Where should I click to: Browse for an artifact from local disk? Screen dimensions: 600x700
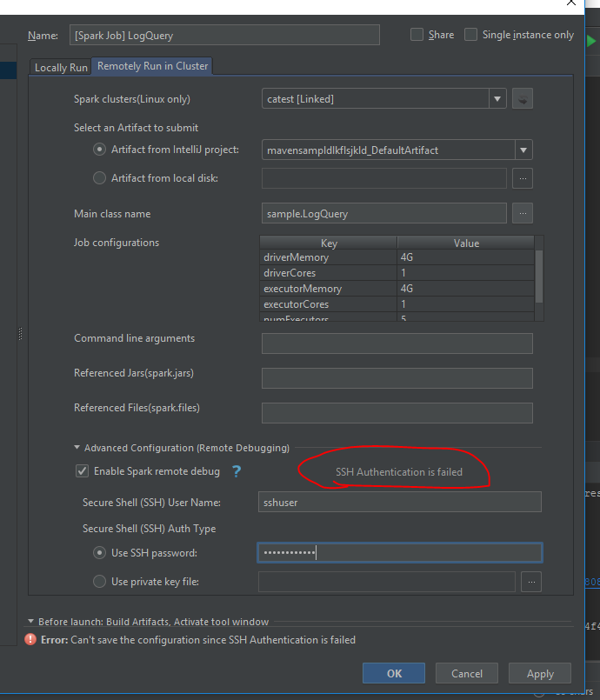pos(523,178)
